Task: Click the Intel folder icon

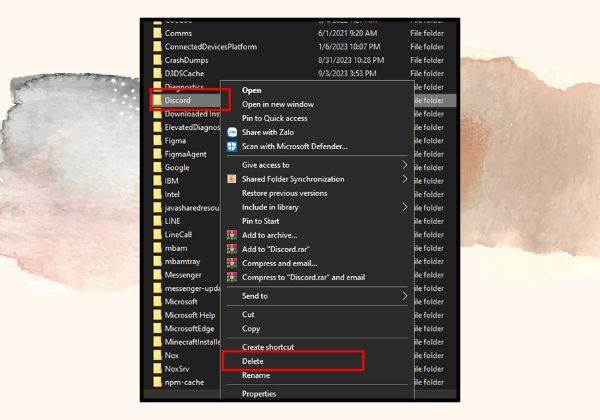Action: pyautogui.click(x=157, y=194)
